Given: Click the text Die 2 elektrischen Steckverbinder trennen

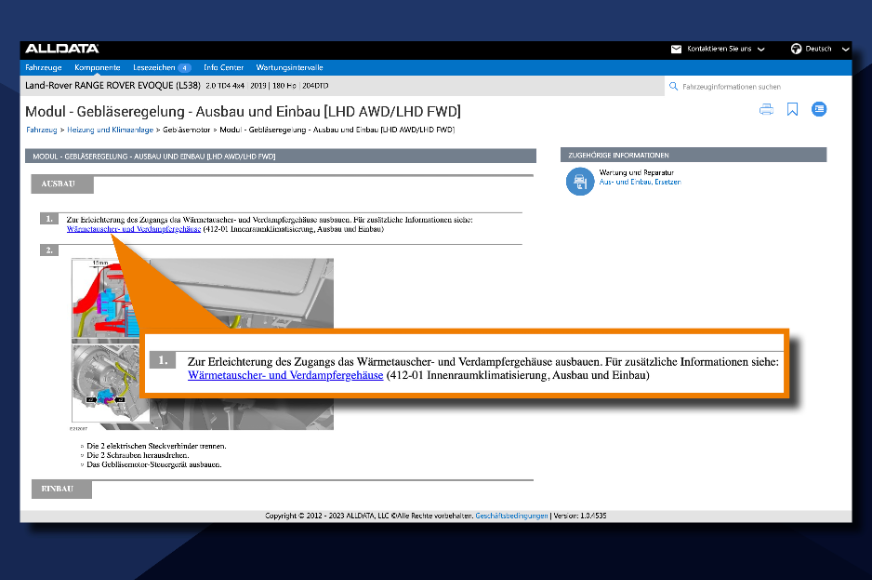Looking at the screenshot, I should click(x=156, y=446).
